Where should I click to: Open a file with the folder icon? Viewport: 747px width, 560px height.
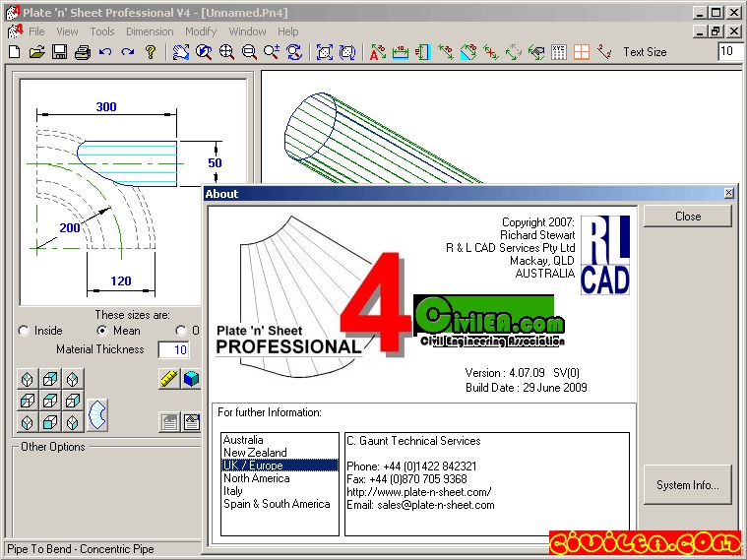(x=36, y=51)
